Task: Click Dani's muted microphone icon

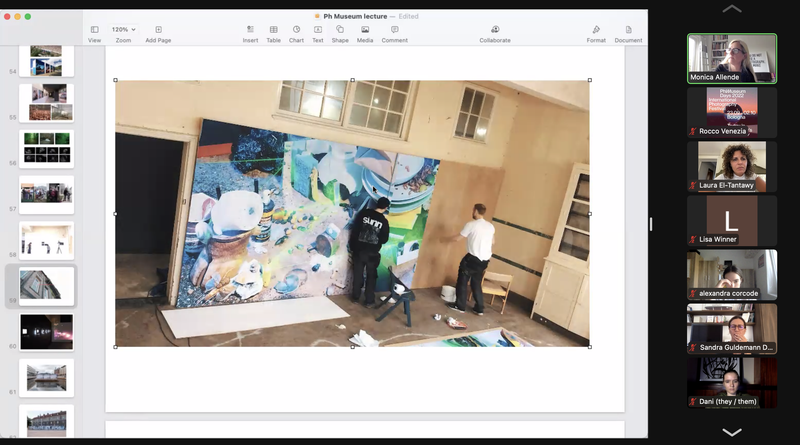Action: (x=693, y=402)
